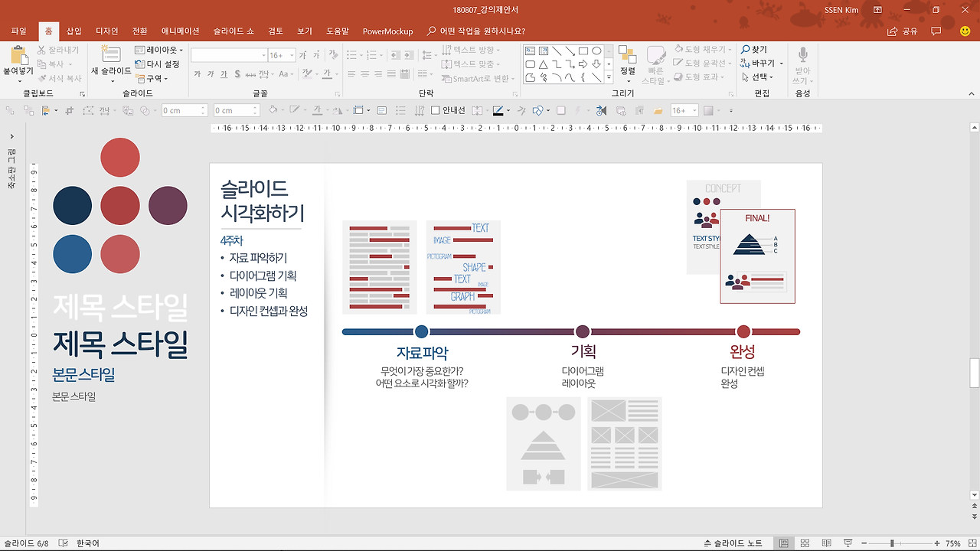Select the text box shape in gallery
This screenshot has height=551, width=980.
coord(530,51)
